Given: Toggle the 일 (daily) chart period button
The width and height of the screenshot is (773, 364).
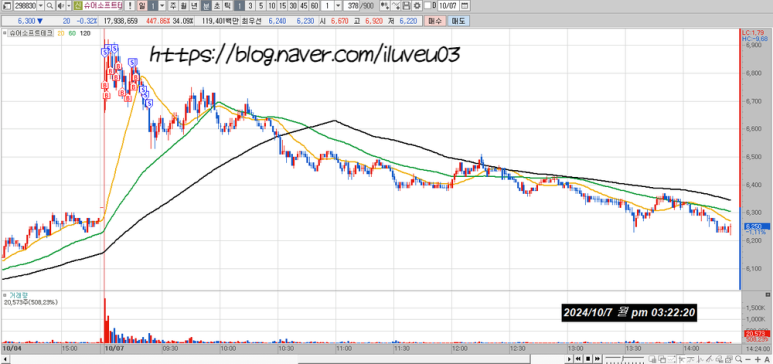Looking at the screenshot, I should [x=142, y=6].
